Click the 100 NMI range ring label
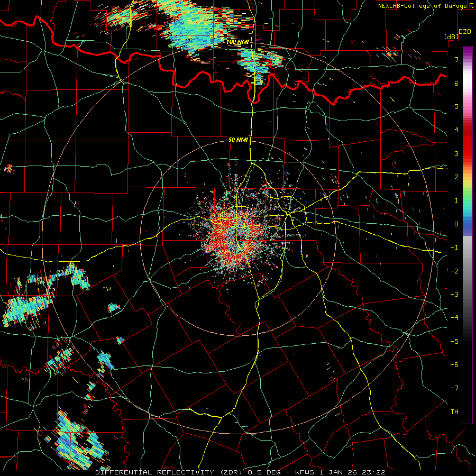 [x=237, y=42]
